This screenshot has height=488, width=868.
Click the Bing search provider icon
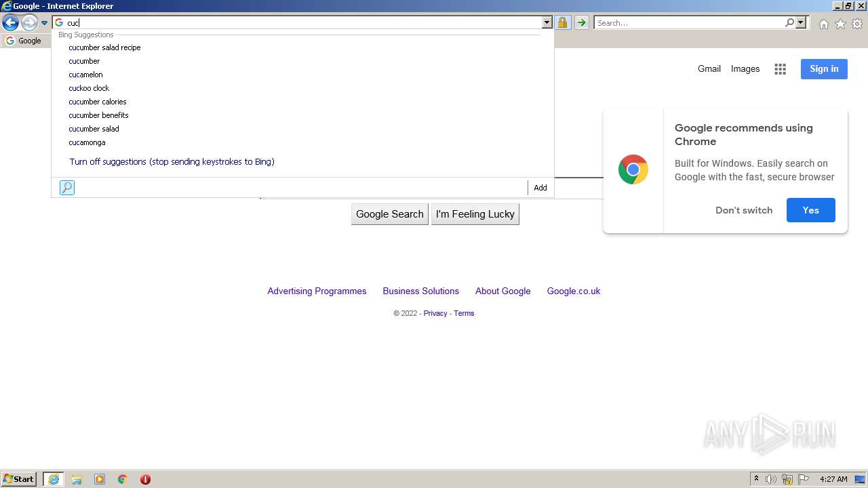pos(67,188)
